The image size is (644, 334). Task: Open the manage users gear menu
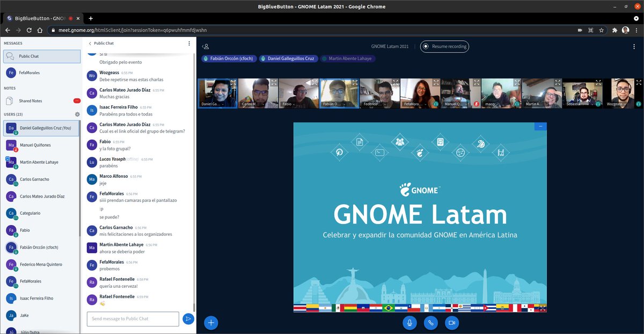pos(77,114)
